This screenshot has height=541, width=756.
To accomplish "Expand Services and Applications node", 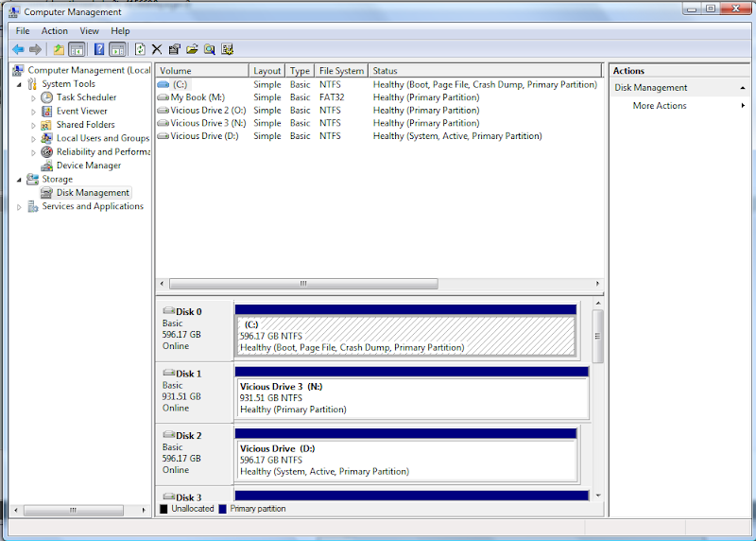I will tap(19, 207).
